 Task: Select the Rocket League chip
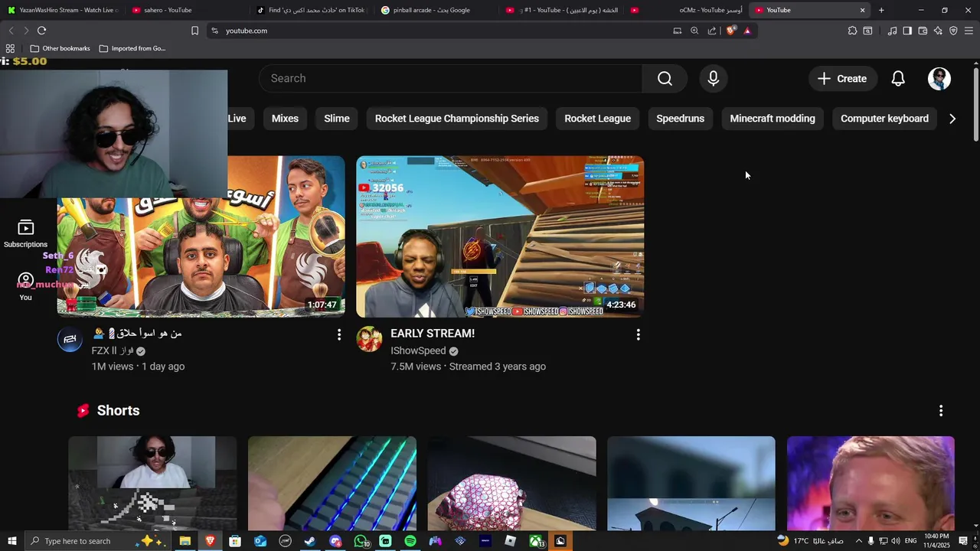point(598,119)
